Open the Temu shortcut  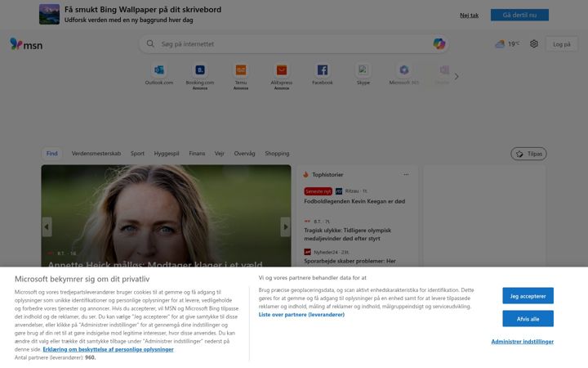coord(241,77)
